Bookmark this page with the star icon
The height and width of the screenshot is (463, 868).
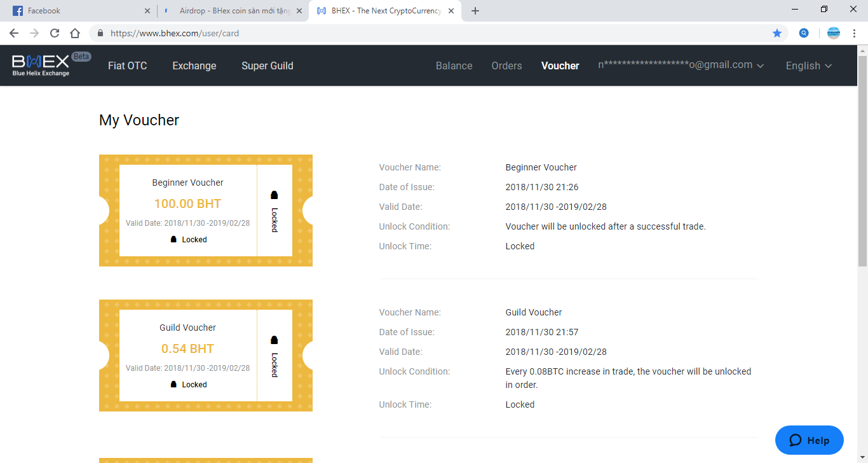pos(777,33)
